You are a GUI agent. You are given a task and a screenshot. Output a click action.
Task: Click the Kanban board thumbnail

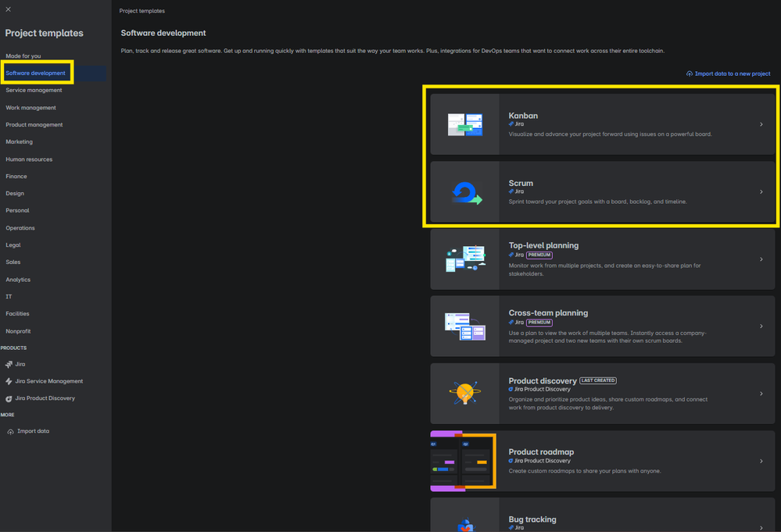click(x=464, y=124)
